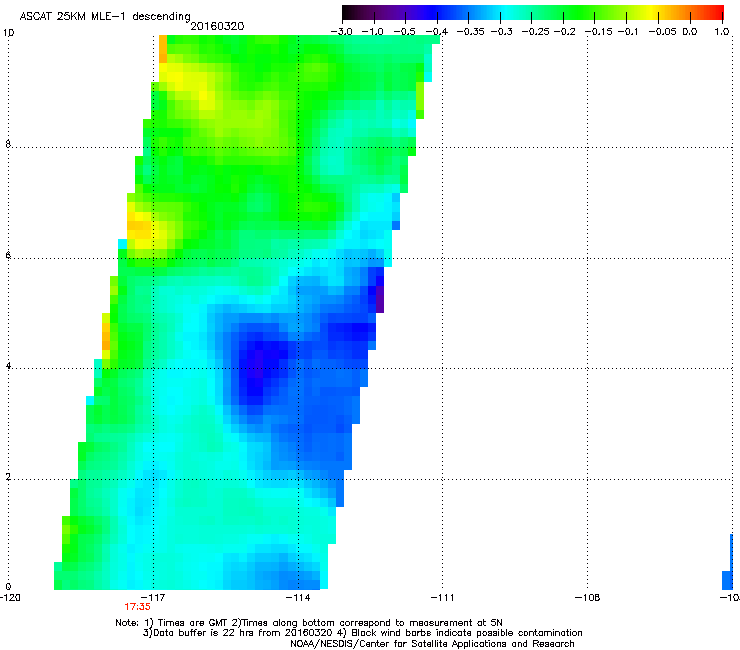Viewport: 740px width, 650px height.
Task: Click the latitude label 4
Action: [x=8, y=366]
